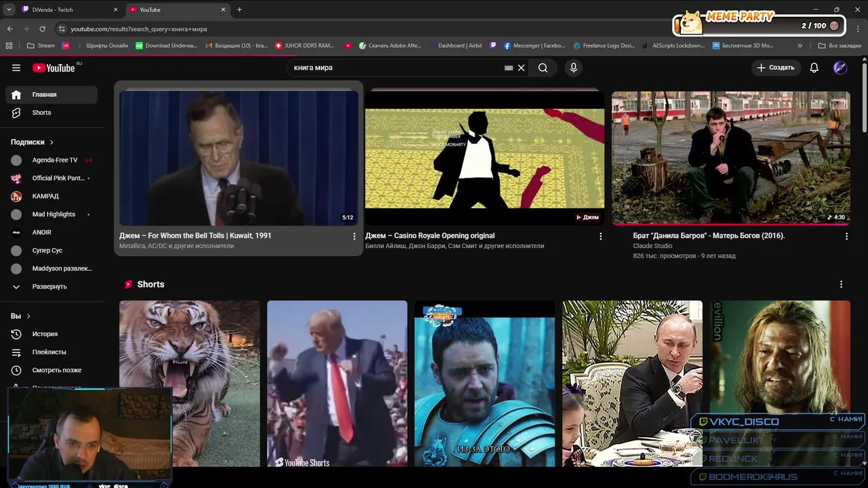Open the Shorts shelf three-dot menu

tap(841, 285)
